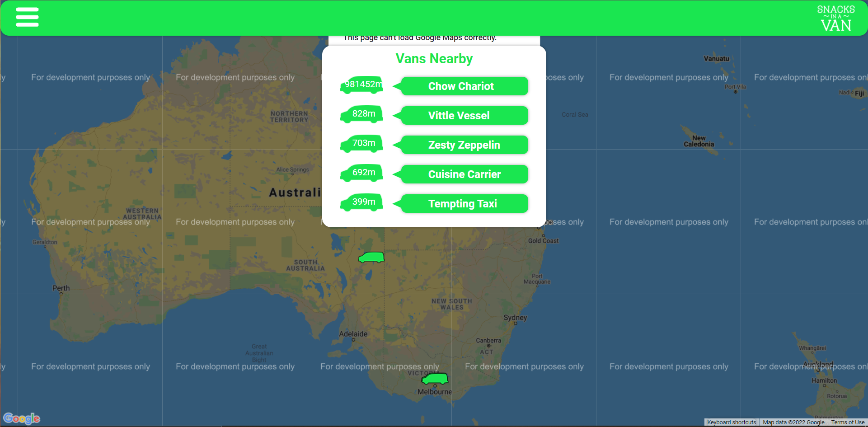The width and height of the screenshot is (868, 427).
Task: Click the Vans Nearby panel heading
Action: pyautogui.click(x=434, y=58)
